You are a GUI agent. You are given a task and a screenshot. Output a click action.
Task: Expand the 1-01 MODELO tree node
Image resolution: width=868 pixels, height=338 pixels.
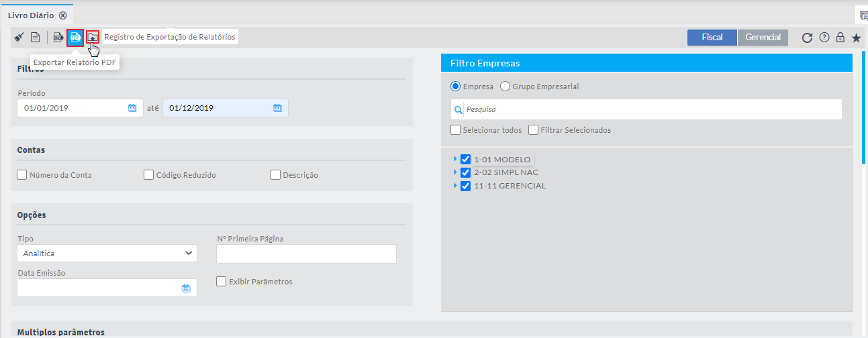pos(455,159)
